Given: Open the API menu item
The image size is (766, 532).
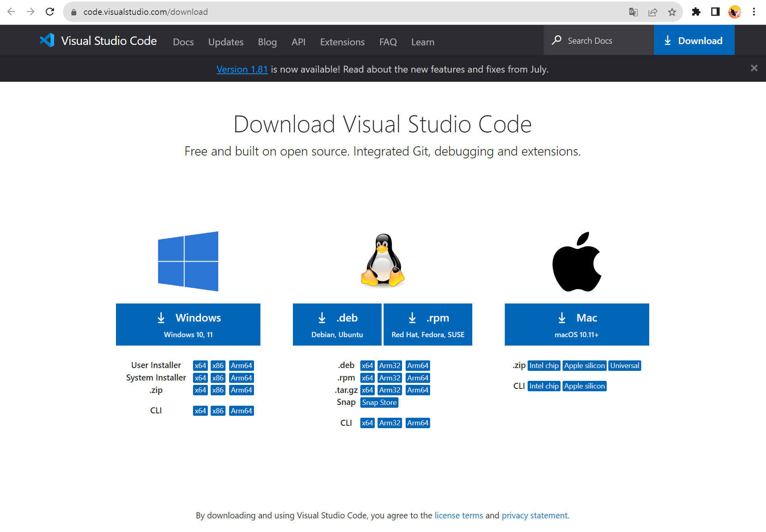Looking at the screenshot, I should [x=299, y=42].
